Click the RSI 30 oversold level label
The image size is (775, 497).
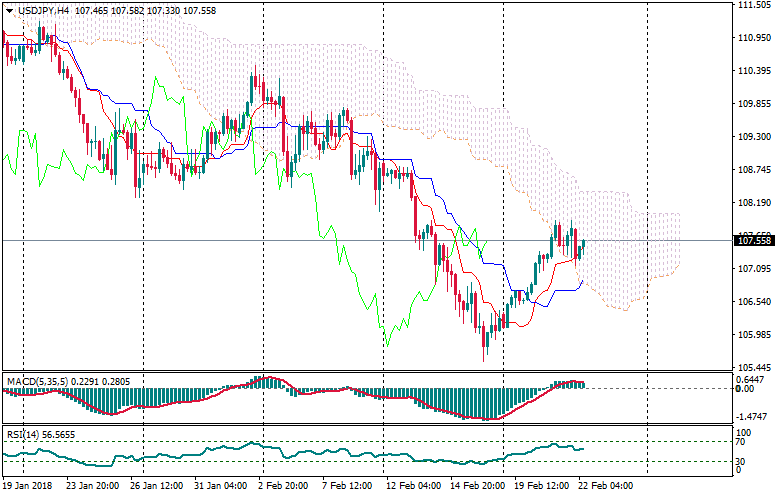[741, 461]
